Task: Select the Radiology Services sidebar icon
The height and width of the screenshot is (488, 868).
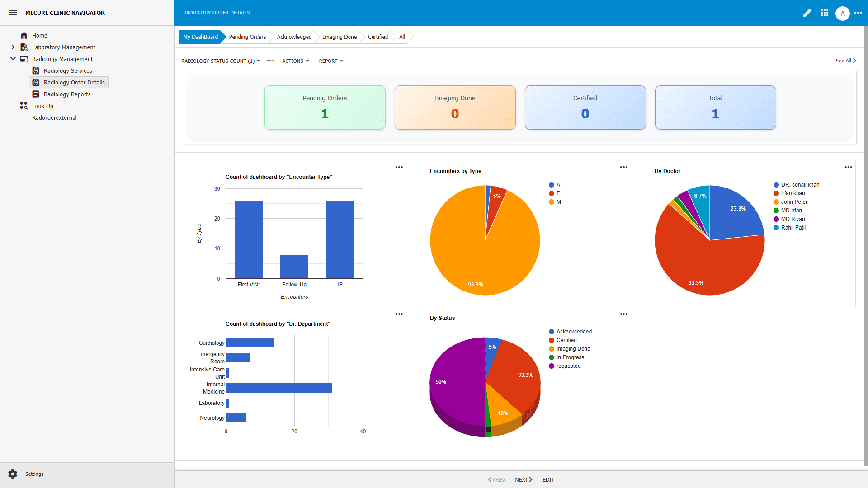Action: coord(35,70)
